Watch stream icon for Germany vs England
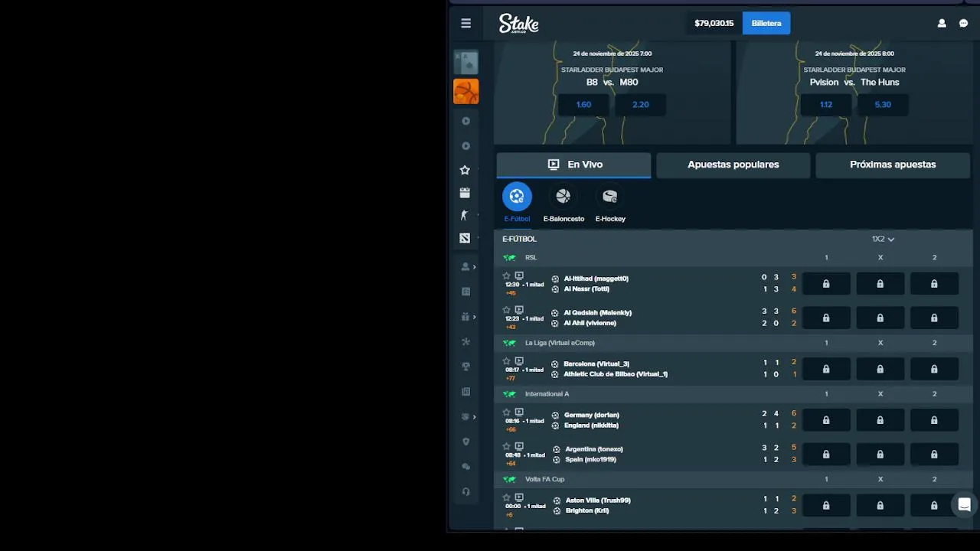 [x=519, y=412]
